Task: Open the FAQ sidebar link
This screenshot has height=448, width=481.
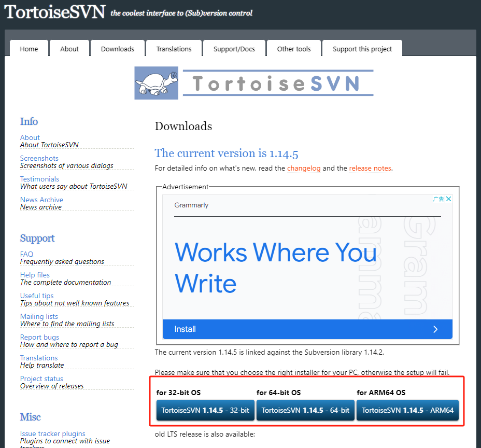Action: point(26,254)
